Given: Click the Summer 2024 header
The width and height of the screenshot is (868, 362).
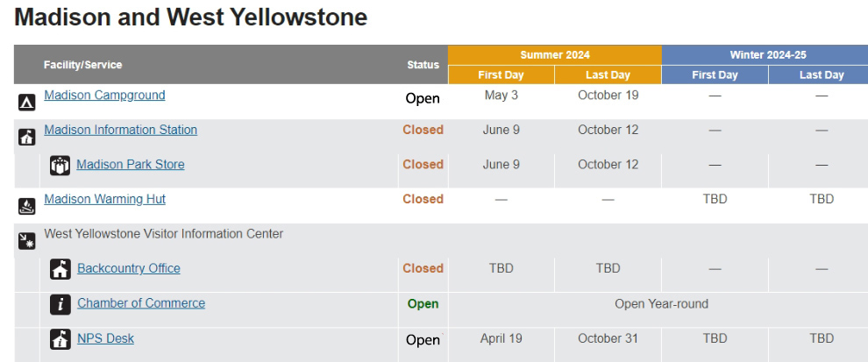Looking at the screenshot, I should (x=554, y=54).
